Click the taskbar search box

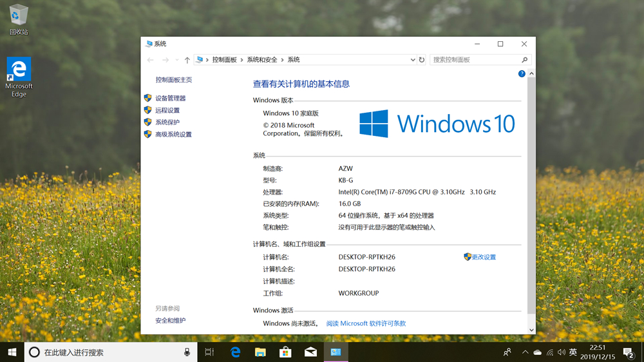pos(111,352)
